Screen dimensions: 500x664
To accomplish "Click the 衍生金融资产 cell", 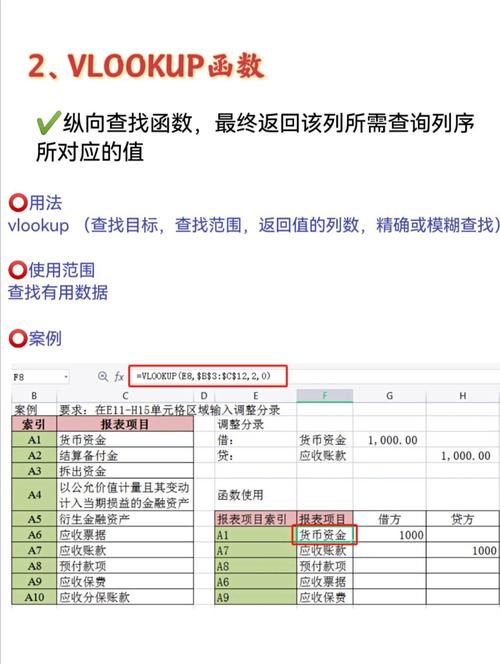I will 125,519.
